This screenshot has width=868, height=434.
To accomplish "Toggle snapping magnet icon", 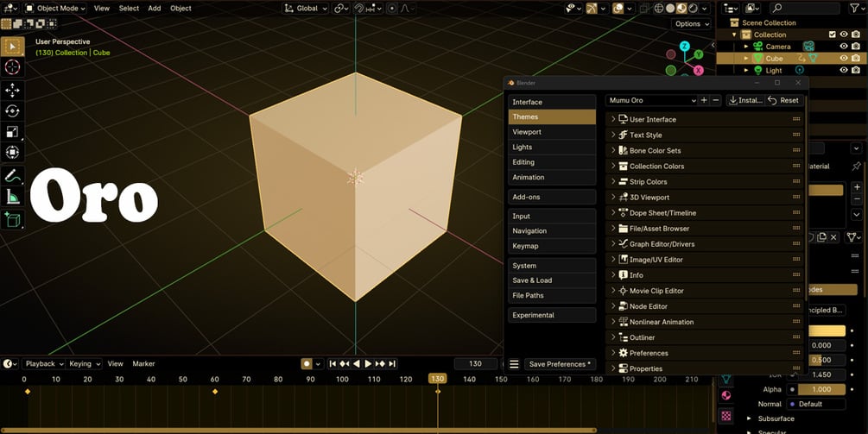I will coord(359,9).
